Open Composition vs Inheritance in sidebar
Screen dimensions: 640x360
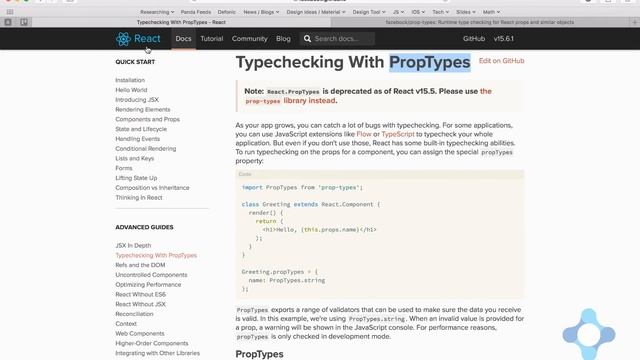click(x=152, y=188)
